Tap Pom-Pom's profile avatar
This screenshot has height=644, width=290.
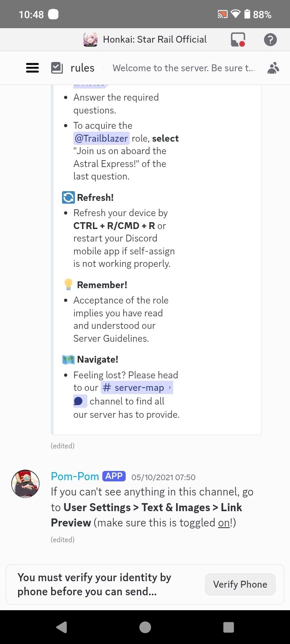tap(25, 484)
